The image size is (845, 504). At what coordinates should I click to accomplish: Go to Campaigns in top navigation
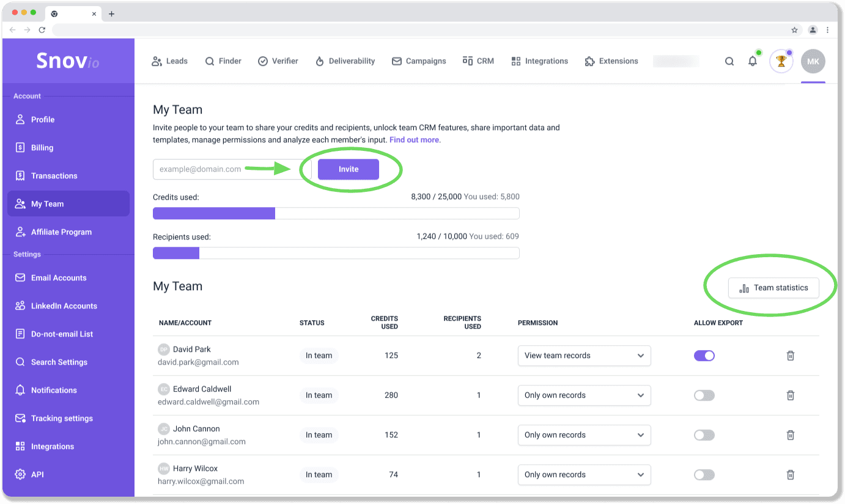click(419, 61)
